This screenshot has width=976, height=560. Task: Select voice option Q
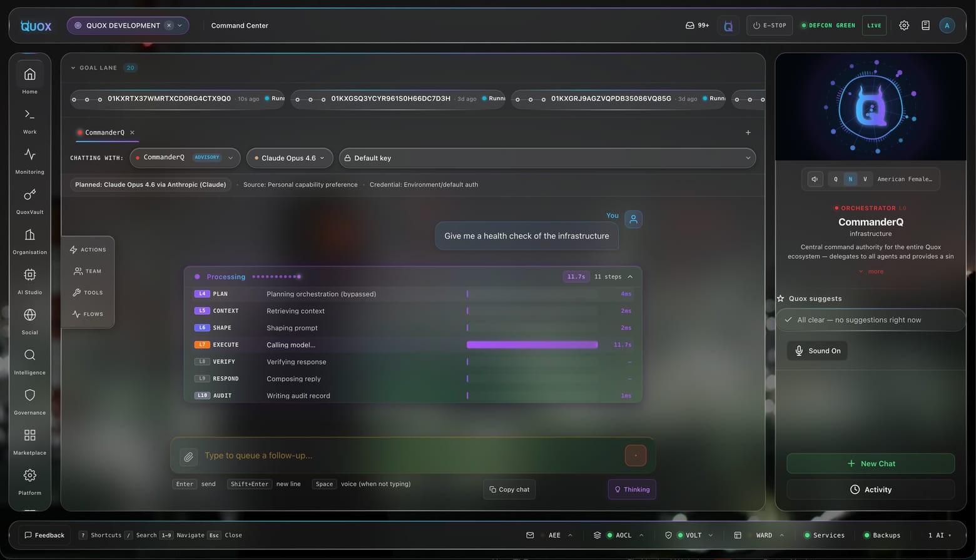click(x=836, y=179)
